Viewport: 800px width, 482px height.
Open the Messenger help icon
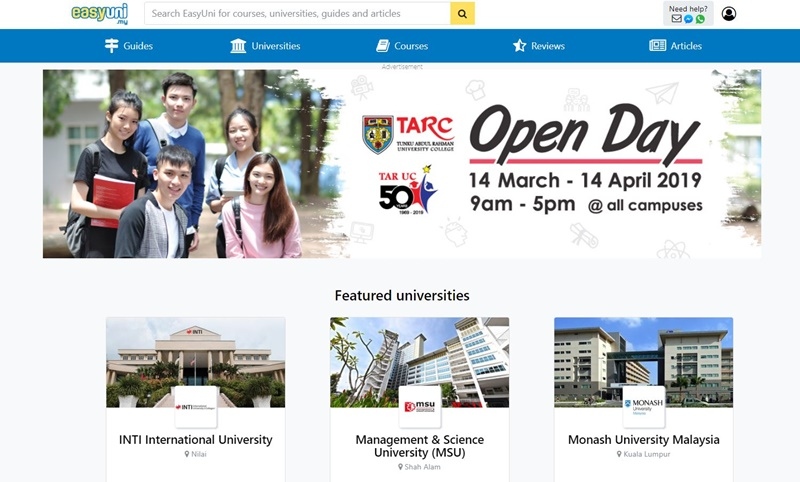click(x=688, y=19)
